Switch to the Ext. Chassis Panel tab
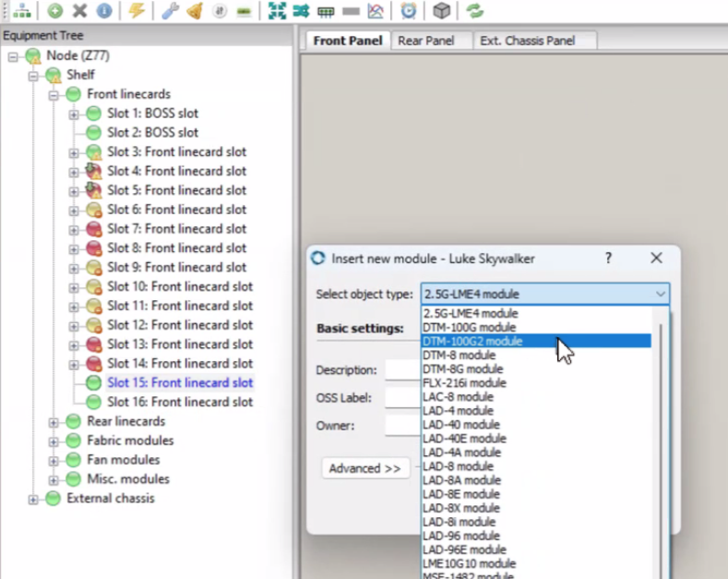The image size is (728, 579). pos(528,41)
